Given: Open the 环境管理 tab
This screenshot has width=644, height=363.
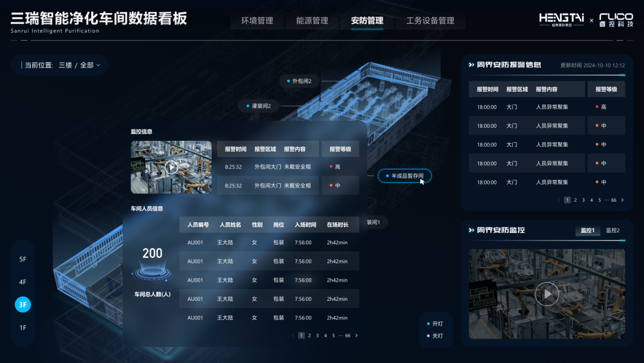Looking at the screenshot, I should pyautogui.click(x=257, y=21).
